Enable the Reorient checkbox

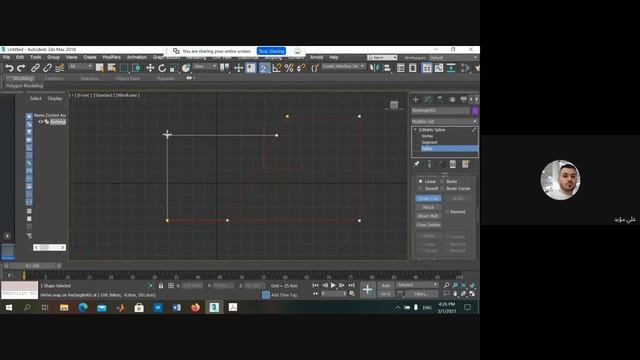447,212
